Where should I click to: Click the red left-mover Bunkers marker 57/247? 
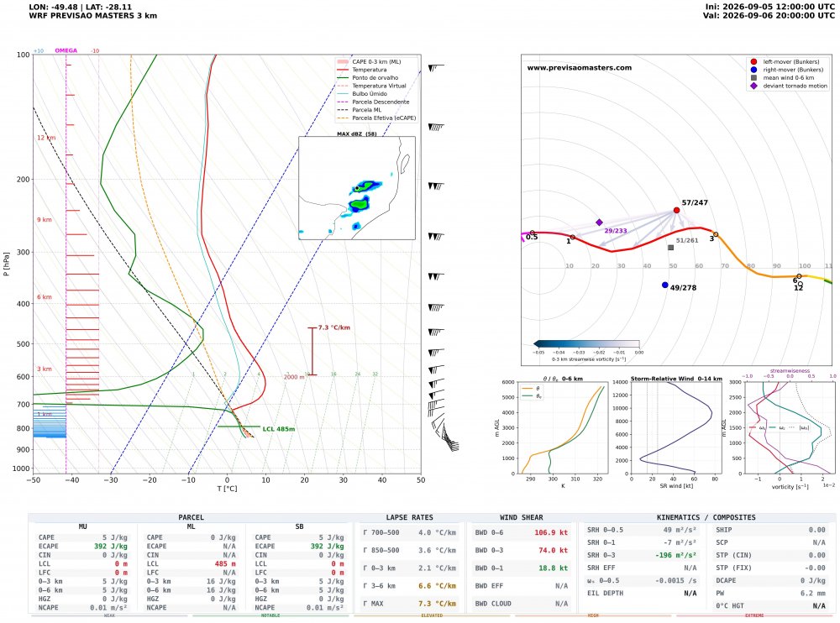676,211
